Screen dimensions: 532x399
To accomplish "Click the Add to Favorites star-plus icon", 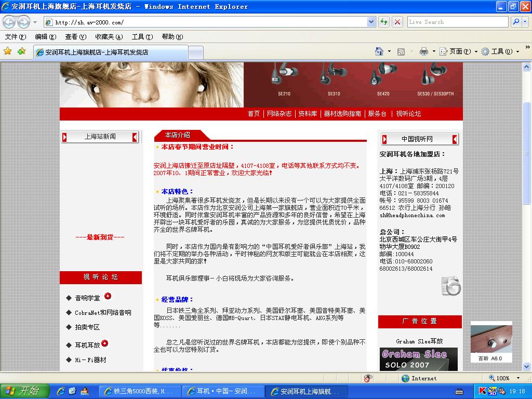I will coord(22,51).
